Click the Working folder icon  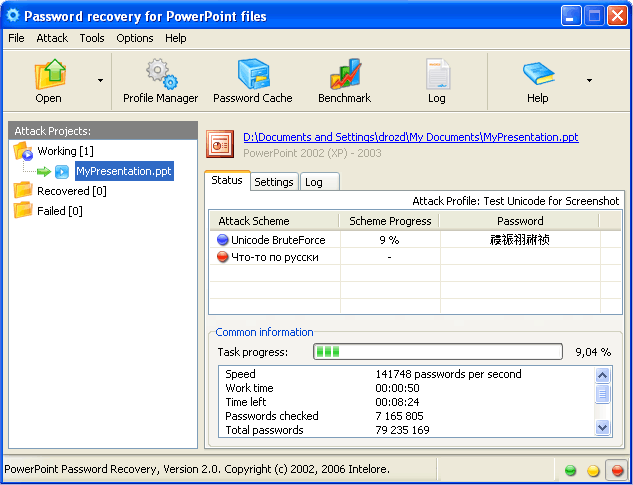tap(23, 151)
